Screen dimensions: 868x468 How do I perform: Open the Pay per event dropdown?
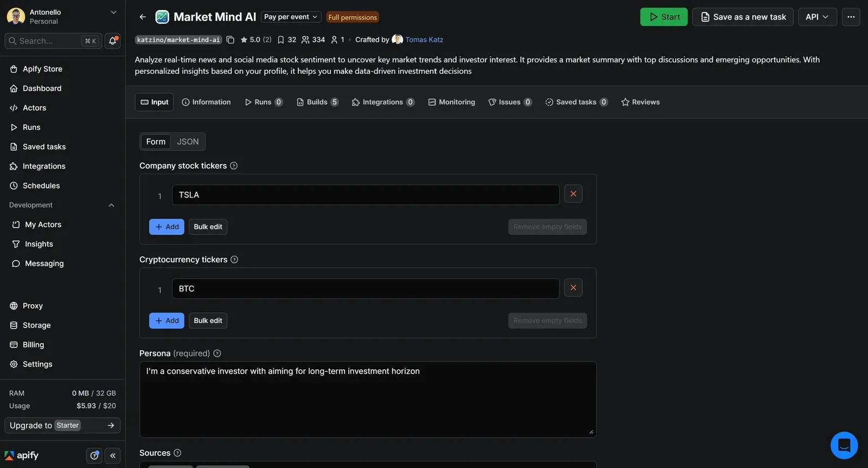(291, 17)
